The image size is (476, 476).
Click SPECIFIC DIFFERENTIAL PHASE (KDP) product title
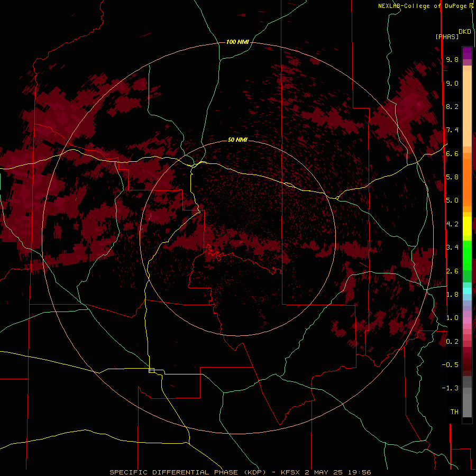pyautogui.click(x=188, y=472)
